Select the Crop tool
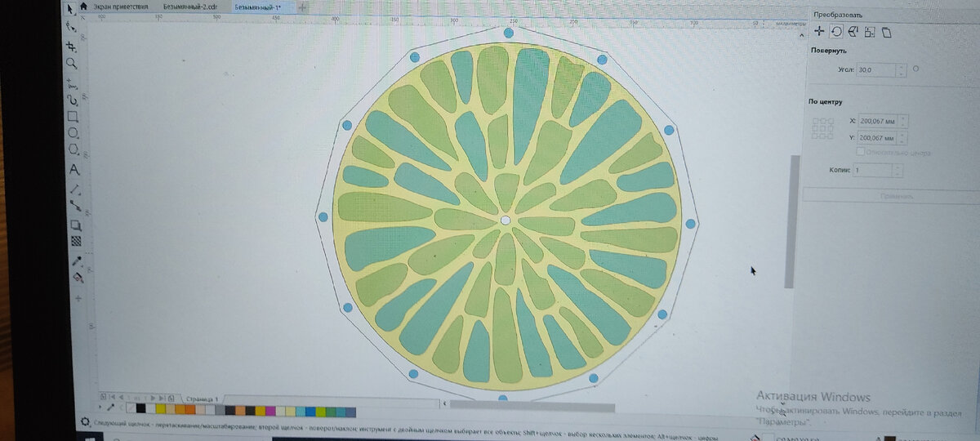The width and height of the screenshot is (980, 441). tap(71, 46)
